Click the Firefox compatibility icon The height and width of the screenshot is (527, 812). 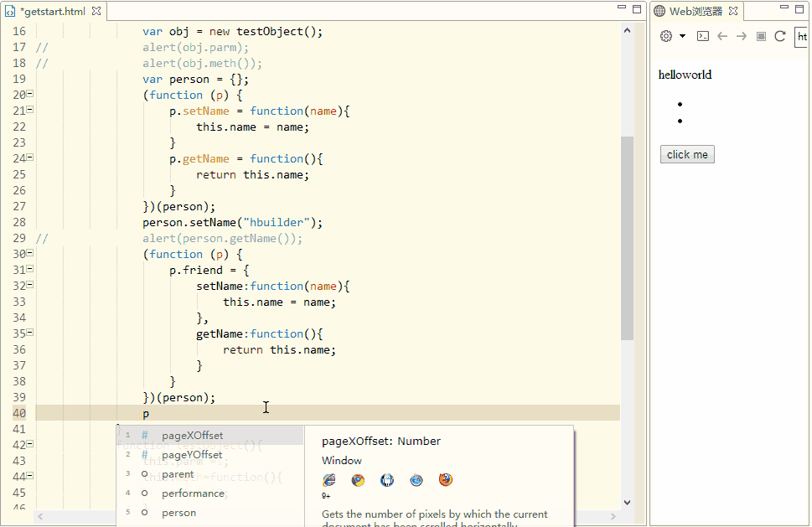445,480
